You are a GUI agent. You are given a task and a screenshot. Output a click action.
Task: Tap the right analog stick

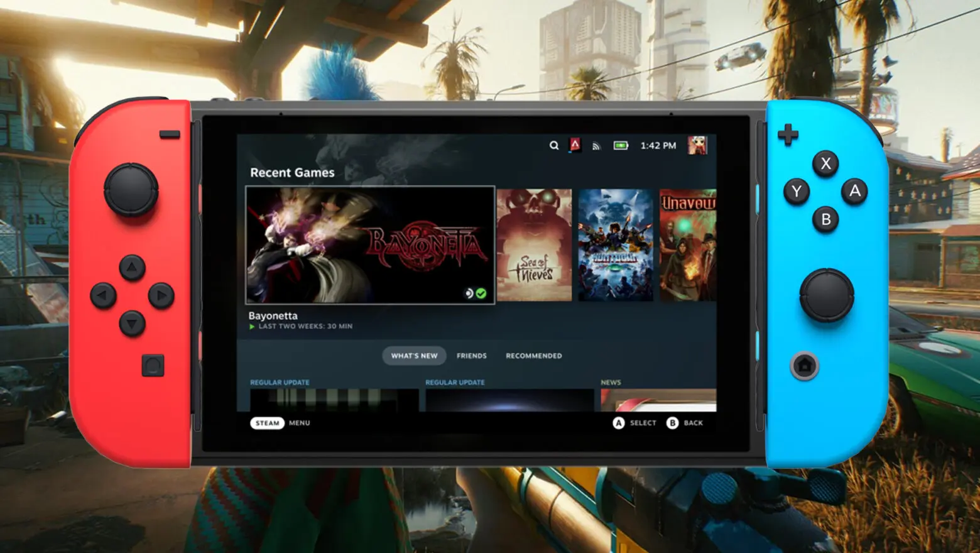[827, 295]
